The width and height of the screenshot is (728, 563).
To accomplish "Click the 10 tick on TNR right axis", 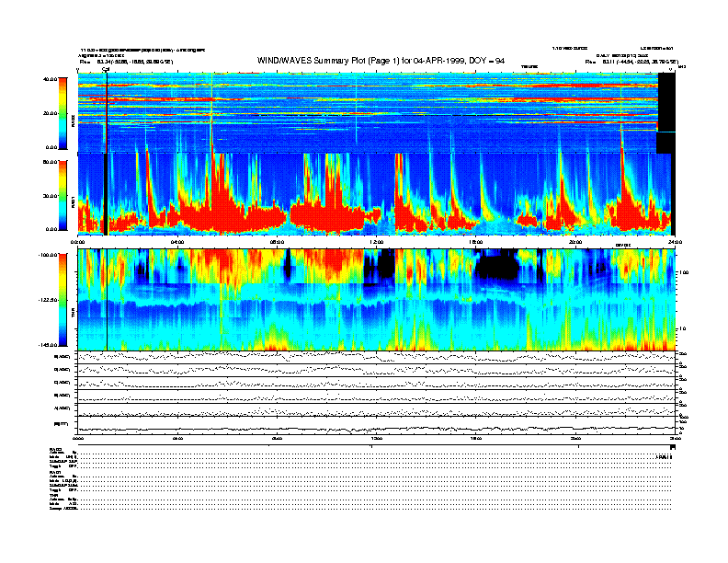I will 683,328.
